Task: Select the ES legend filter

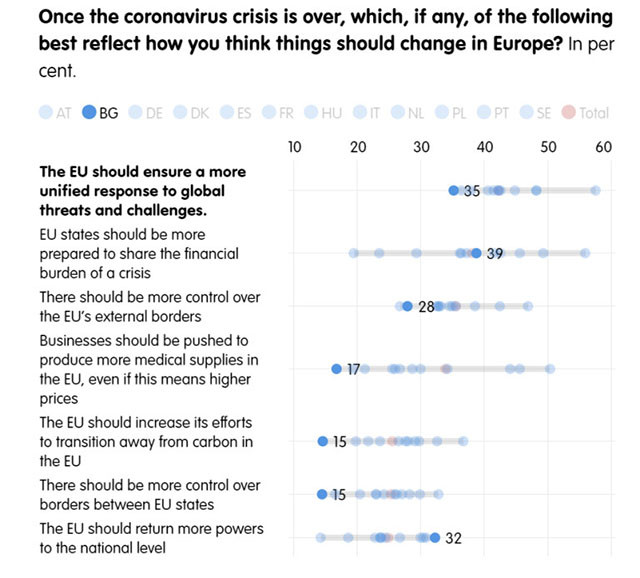Action: [x=236, y=113]
